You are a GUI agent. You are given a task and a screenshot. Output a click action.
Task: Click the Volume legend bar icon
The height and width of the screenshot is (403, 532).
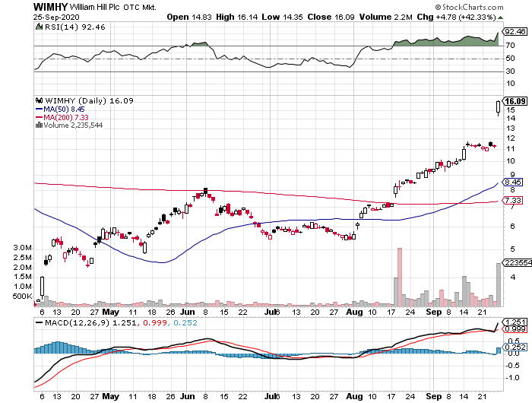tap(39, 125)
